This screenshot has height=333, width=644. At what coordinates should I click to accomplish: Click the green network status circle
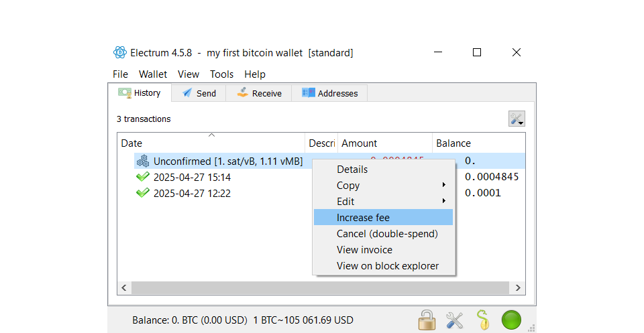tap(511, 320)
